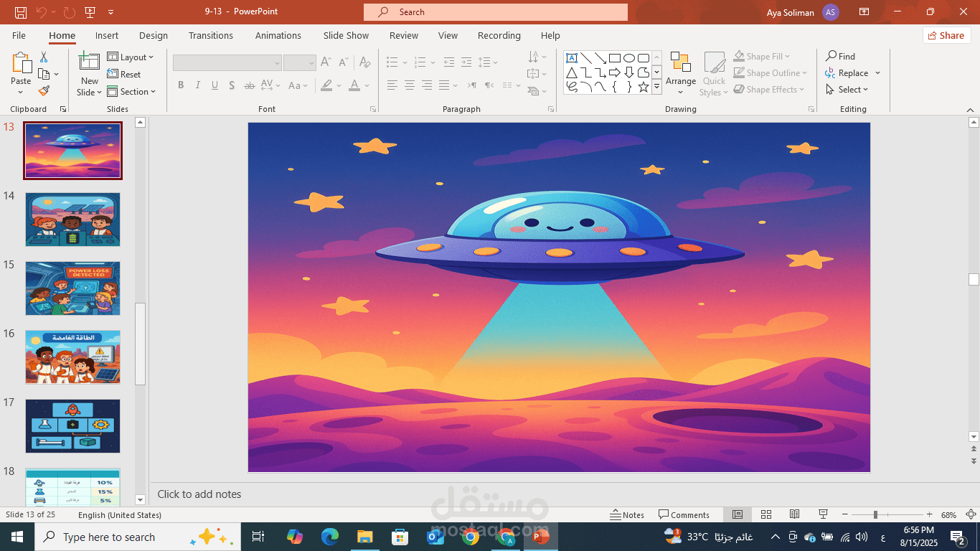
Task: Toggle Italic formatting
Action: click(197, 85)
